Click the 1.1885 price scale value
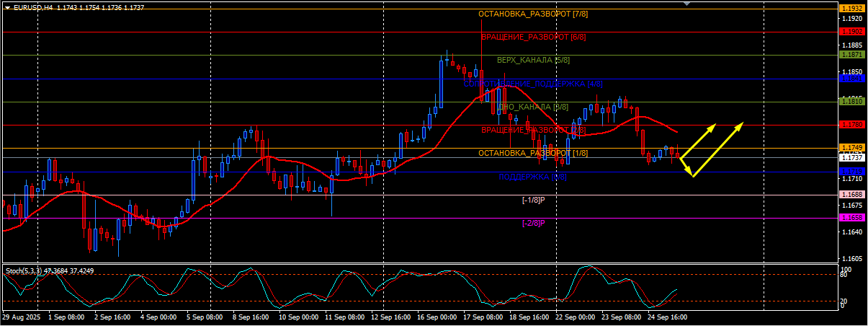This screenshot has width=868, height=326. (852, 45)
